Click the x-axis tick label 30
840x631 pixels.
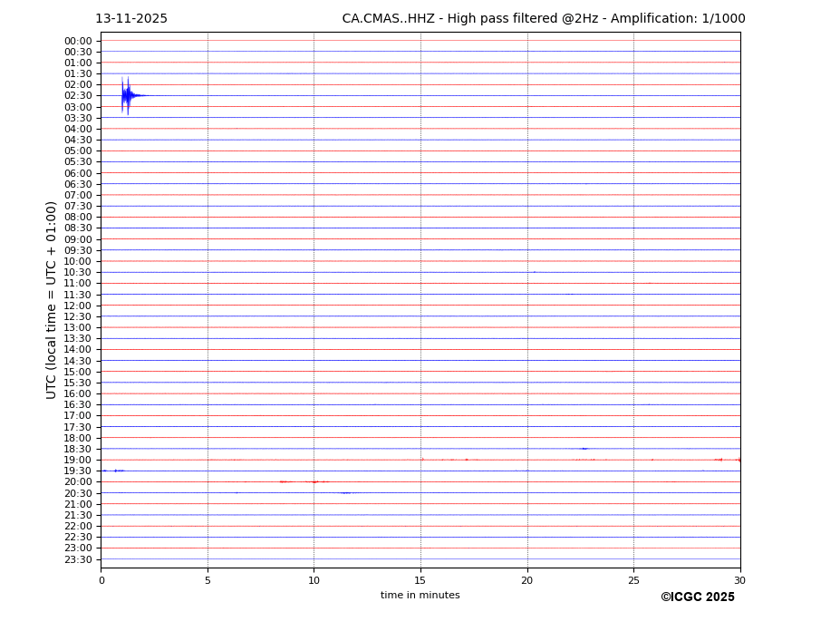739,580
